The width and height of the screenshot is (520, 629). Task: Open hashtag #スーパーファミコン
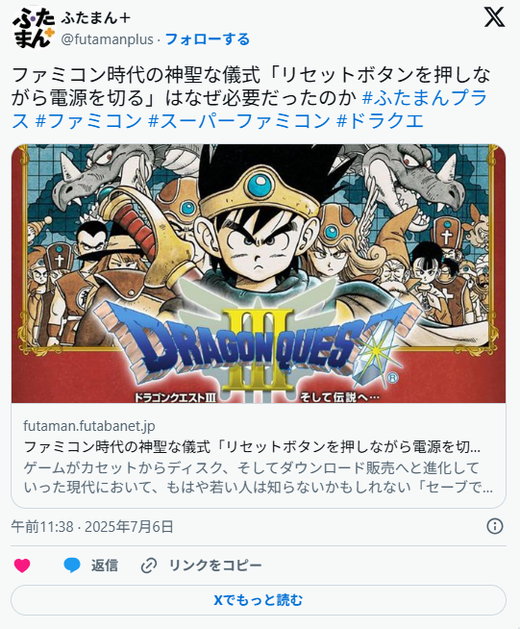pos(239,121)
